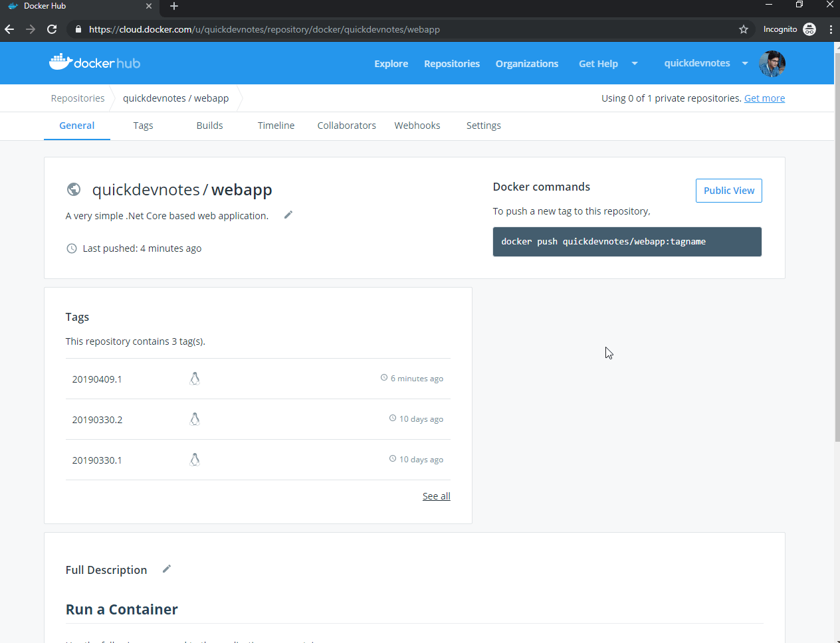Click the Get Help menu label

(598, 64)
